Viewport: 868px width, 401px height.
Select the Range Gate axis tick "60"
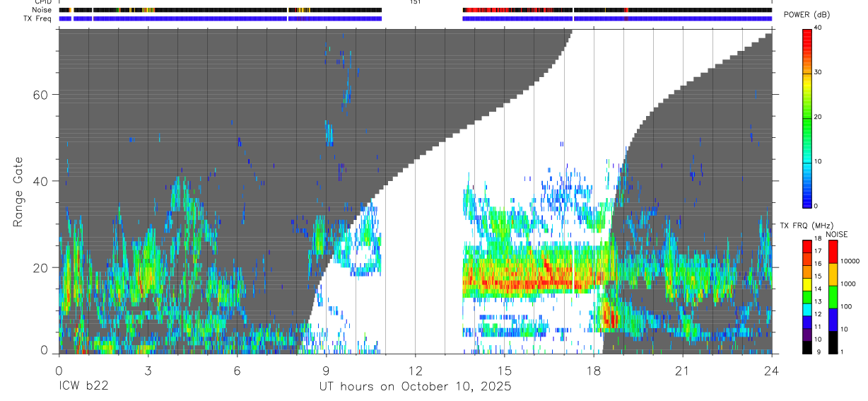click(42, 95)
